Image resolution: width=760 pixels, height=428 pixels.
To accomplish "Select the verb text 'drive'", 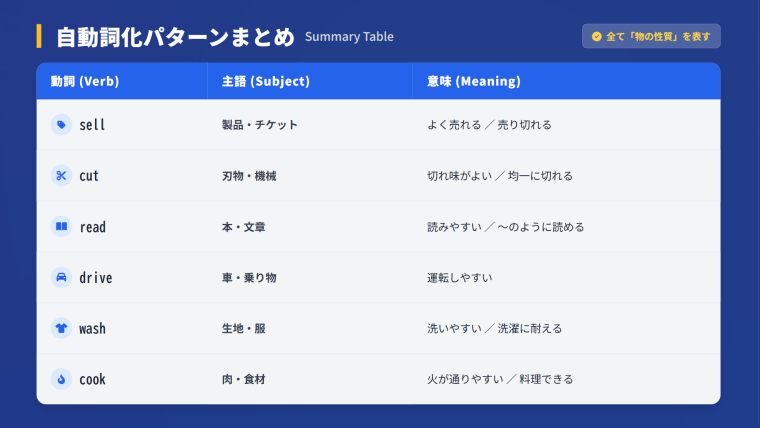I will click(95, 278).
